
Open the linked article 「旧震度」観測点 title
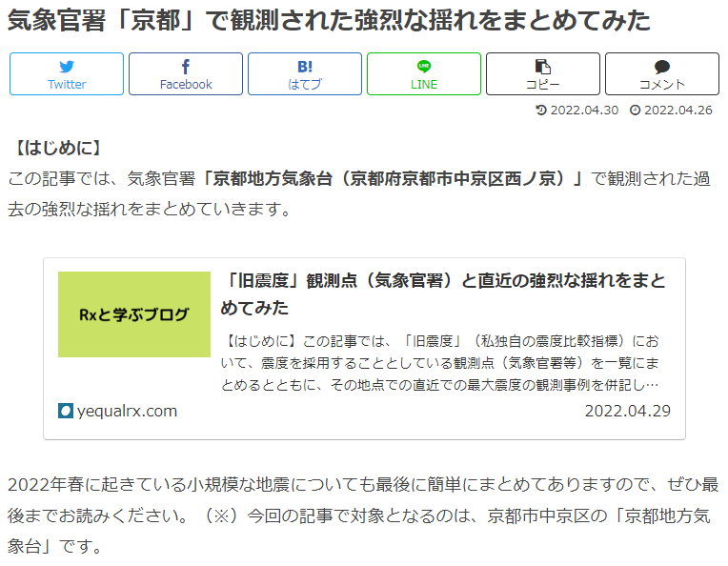coord(443,293)
